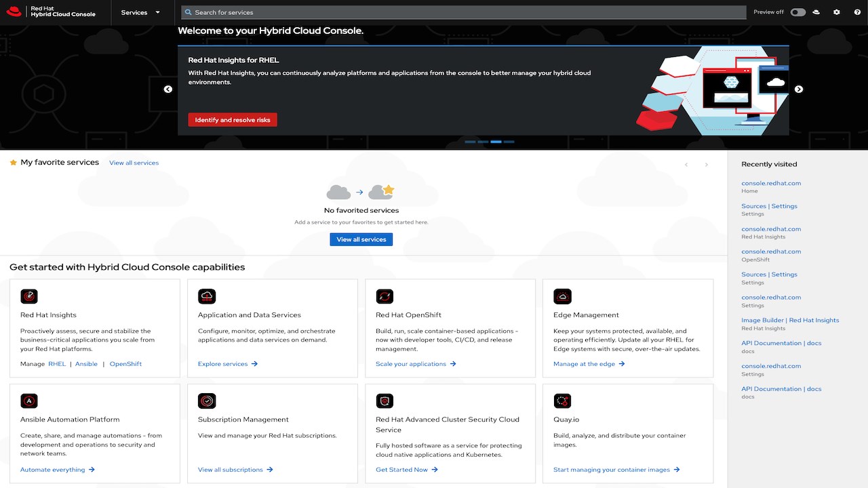
Task: Click the Get Started Now link
Action: click(x=407, y=470)
